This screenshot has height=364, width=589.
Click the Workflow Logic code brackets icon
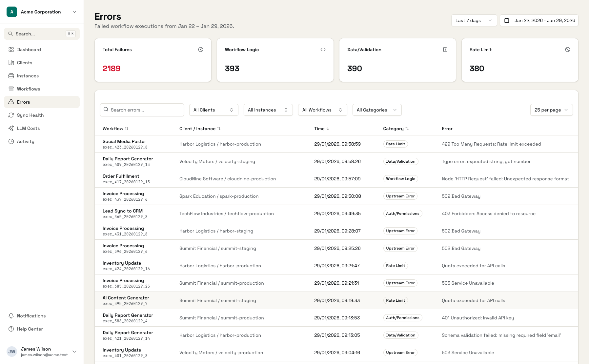coord(323,50)
